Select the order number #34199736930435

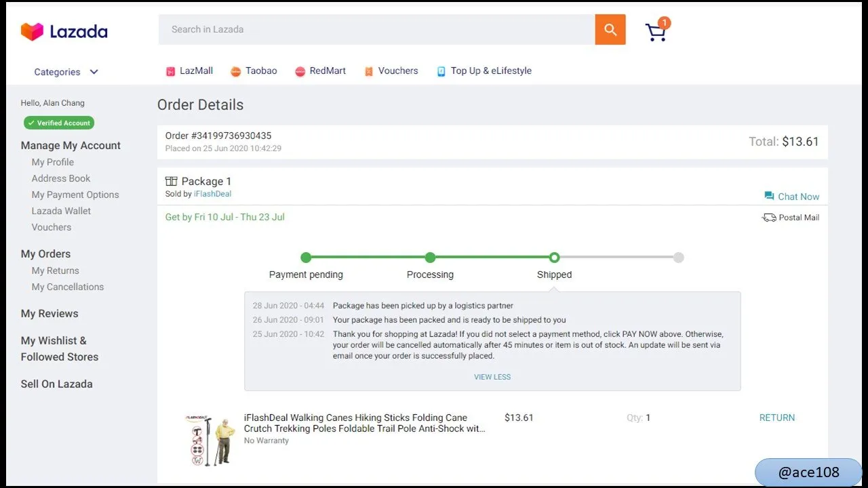pyautogui.click(x=218, y=136)
